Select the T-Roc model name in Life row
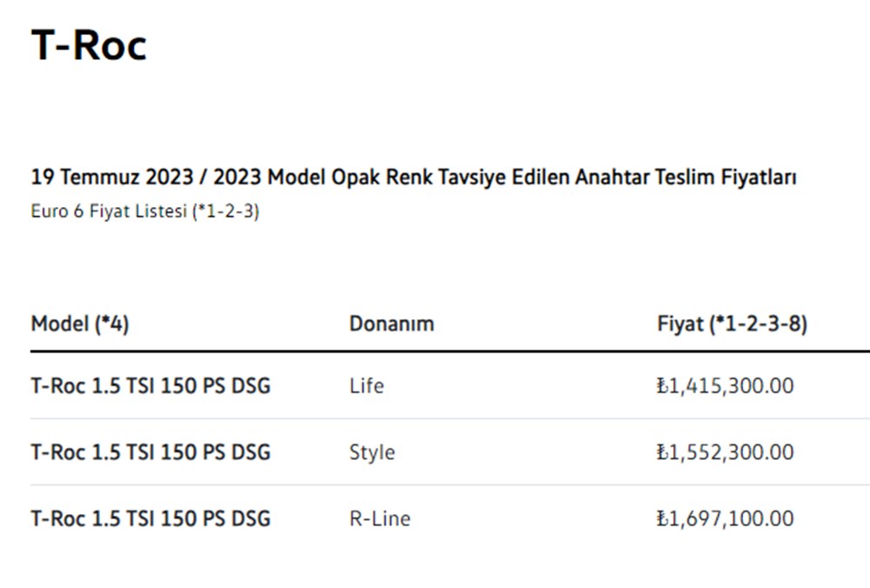Viewport: 870px width, 588px height. pos(151,385)
